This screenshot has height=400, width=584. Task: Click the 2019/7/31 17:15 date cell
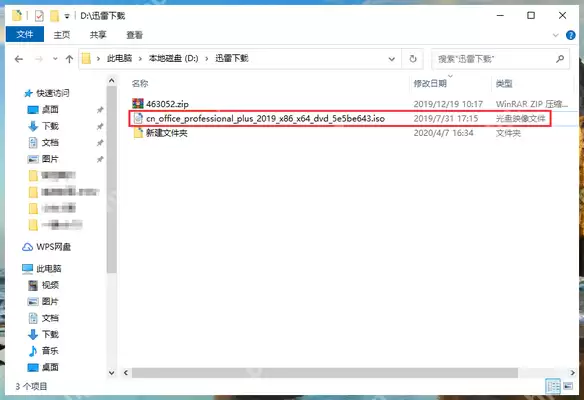point(445,118)
